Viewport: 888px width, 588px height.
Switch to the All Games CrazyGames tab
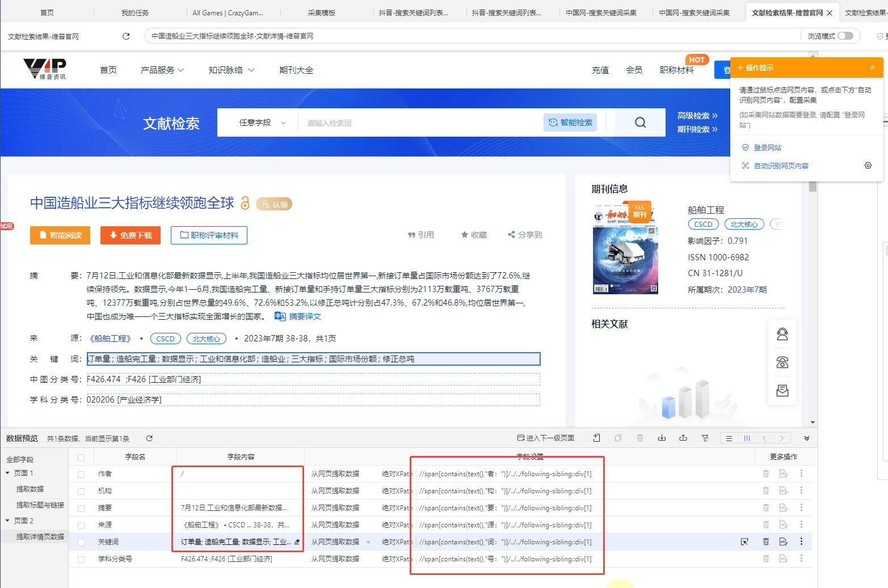click(x=228, y=12)
